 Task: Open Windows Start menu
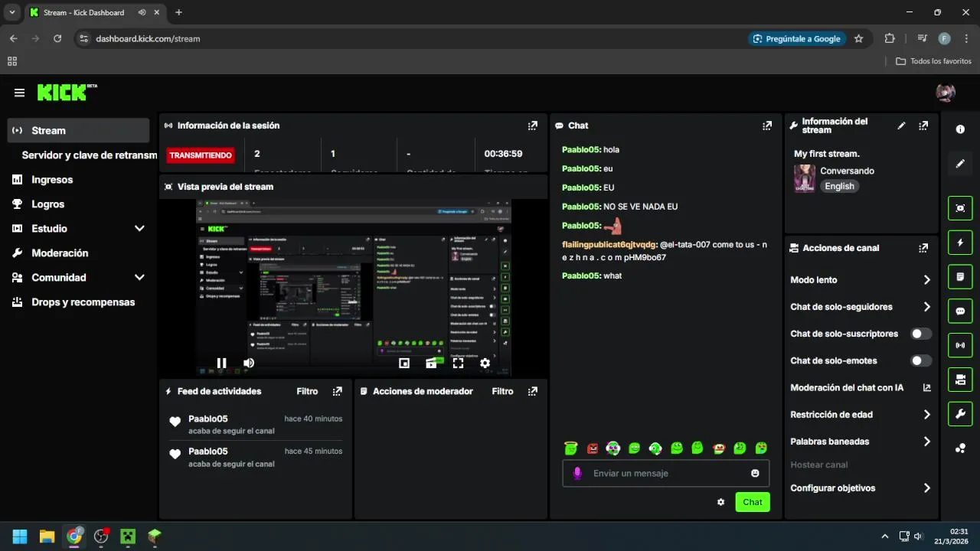20,536
